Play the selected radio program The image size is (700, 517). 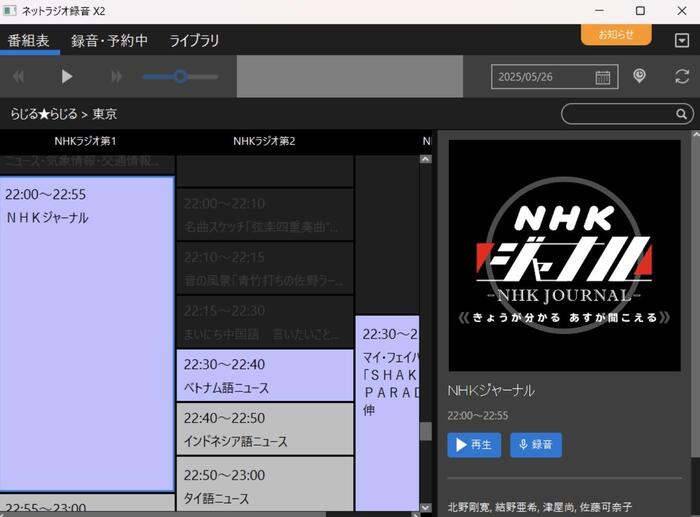point(67,76)
